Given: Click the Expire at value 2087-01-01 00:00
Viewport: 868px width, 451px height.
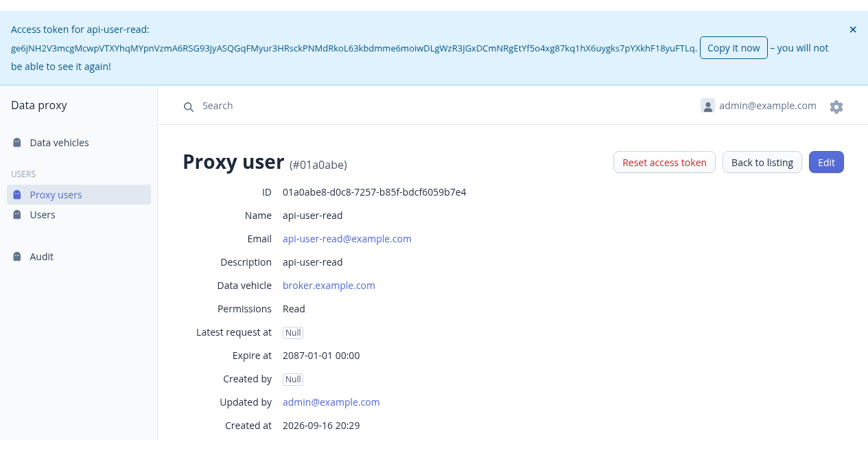Looking at the screenshot, I should [321, 356].
